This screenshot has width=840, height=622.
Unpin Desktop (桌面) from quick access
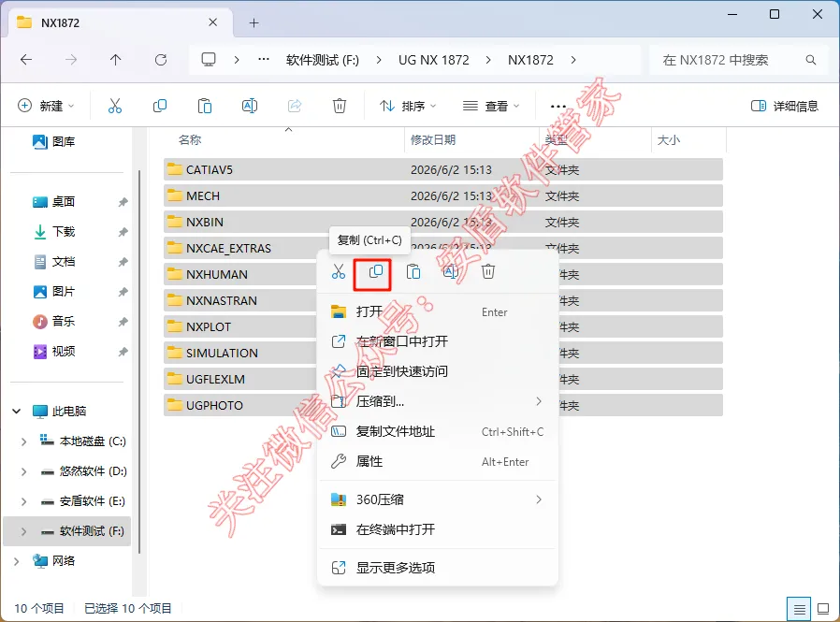point(123,202)
